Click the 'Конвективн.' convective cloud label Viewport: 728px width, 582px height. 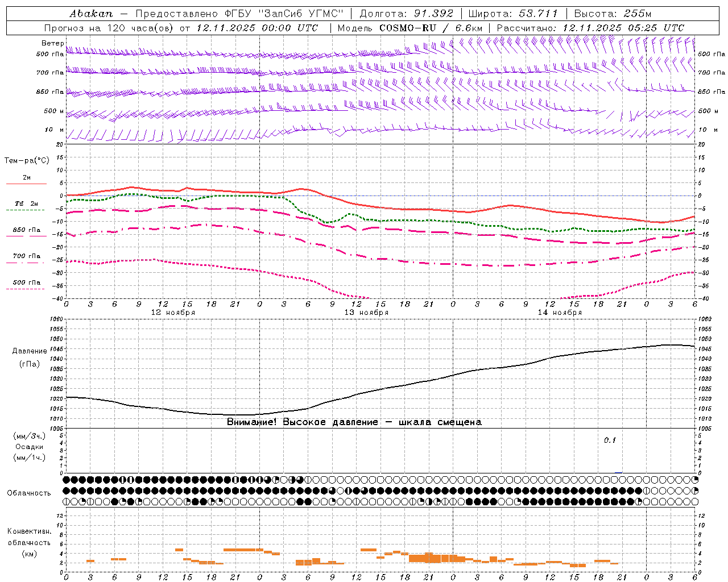tap(29, 531)
